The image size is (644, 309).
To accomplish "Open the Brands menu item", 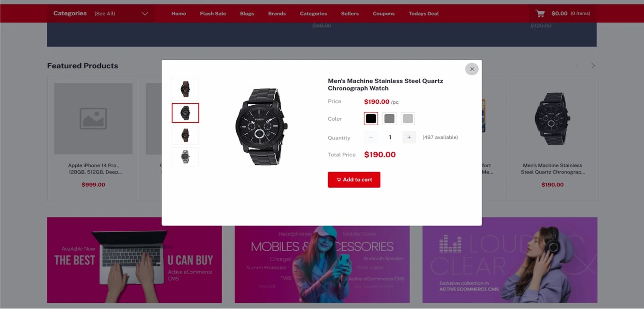I will click(x=277, y=14).
